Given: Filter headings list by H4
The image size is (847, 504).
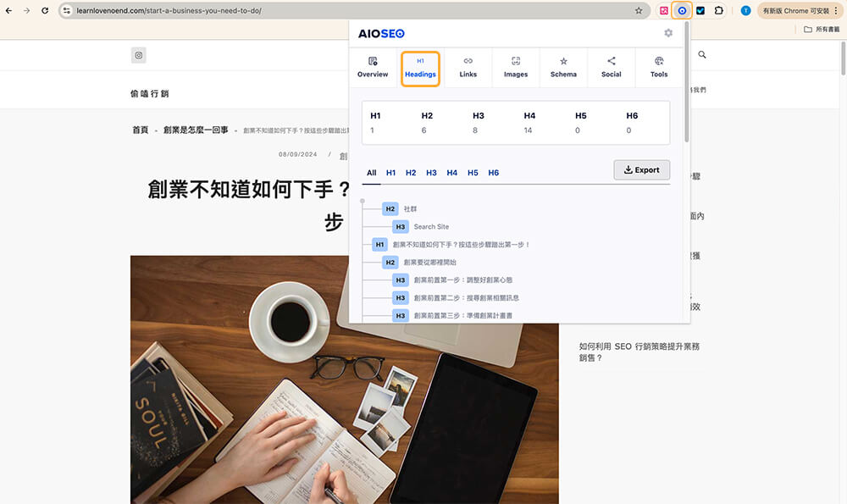Looking at the screenshot, I should point(452,173).
